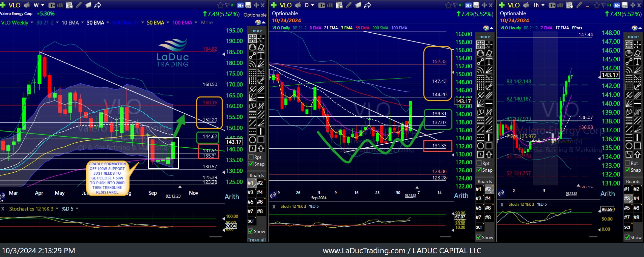Toggle Rpt checkbox in weekly chart palette
644x257 pixels.
(251, 157)
